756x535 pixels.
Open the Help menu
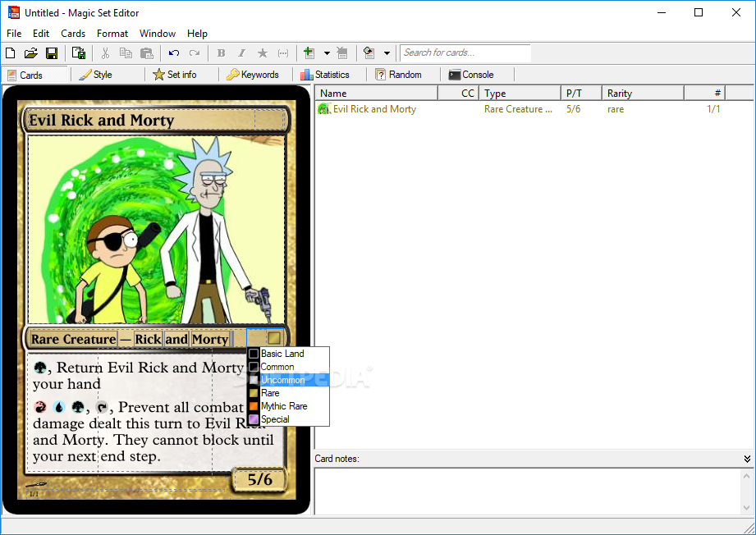pyautogui.click(x=197, y=34)
